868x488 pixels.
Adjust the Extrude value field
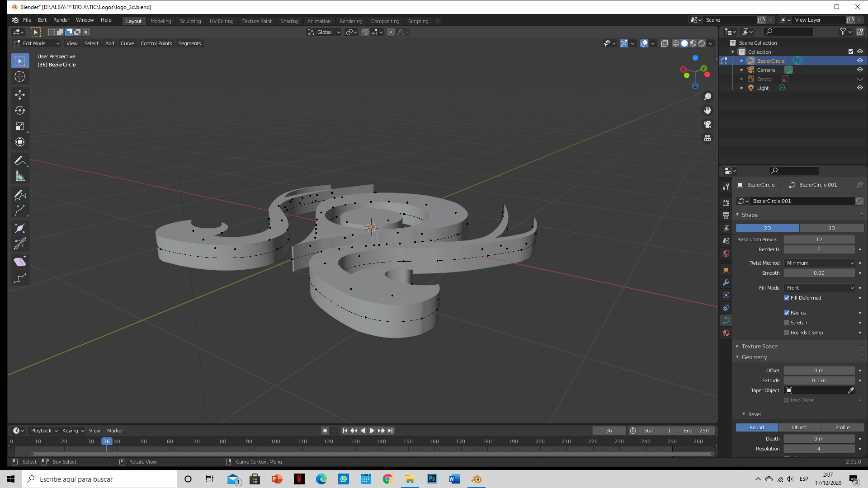[819, 380]
